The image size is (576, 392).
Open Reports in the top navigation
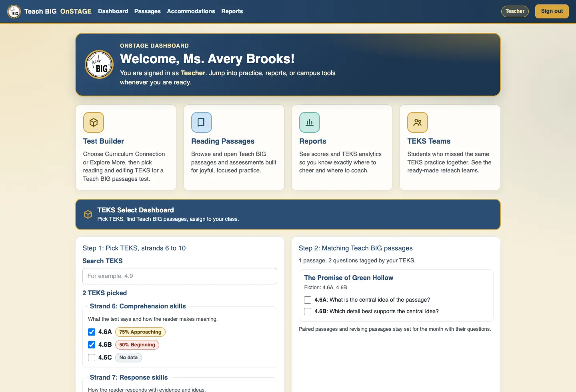[232, 11]
